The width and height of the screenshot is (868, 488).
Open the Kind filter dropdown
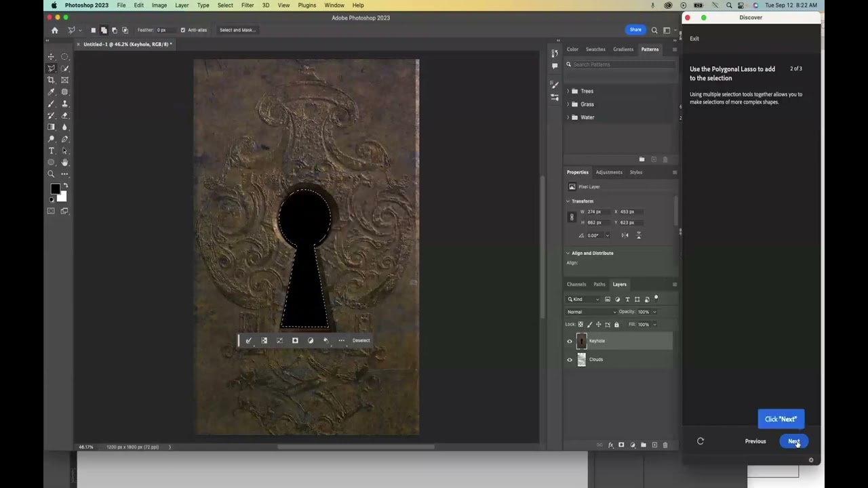(584, 299)
